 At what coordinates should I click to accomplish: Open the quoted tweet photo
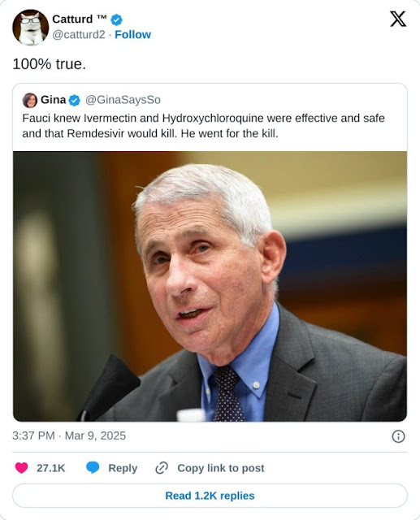click(210, 287)
